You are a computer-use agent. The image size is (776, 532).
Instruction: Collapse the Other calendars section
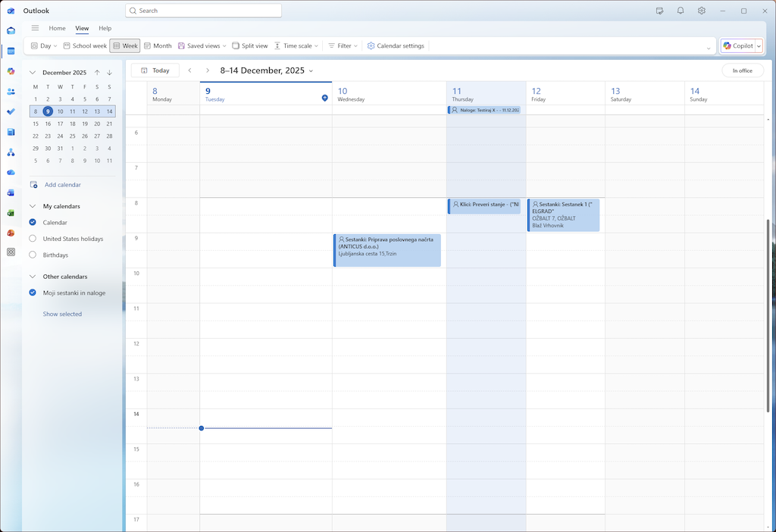[33, 277]
